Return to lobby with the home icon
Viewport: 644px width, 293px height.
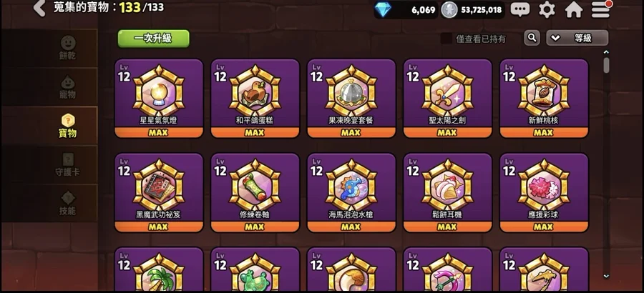pos(574,9)
